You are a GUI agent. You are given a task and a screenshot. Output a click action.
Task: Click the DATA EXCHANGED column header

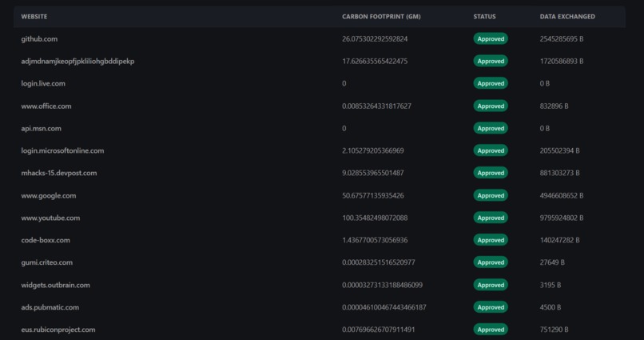[x=567, y=17]
